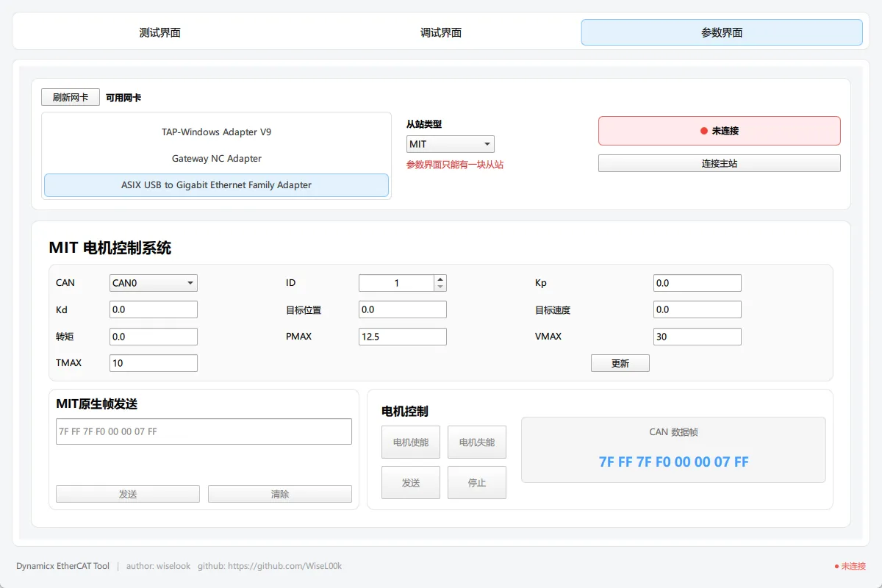Click the CAN 数据帧 hex value
Image resolution: width=882 pixels, height=588 pixels.
673,462
